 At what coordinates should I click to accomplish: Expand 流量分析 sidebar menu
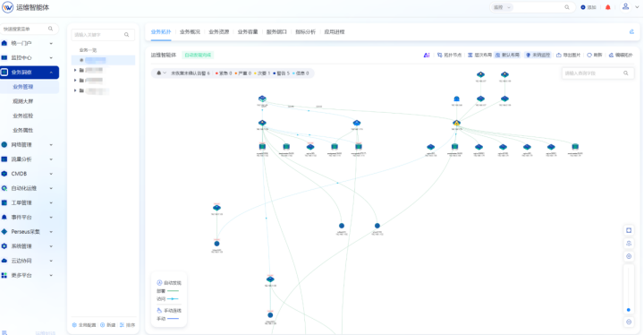coord(29,159)
